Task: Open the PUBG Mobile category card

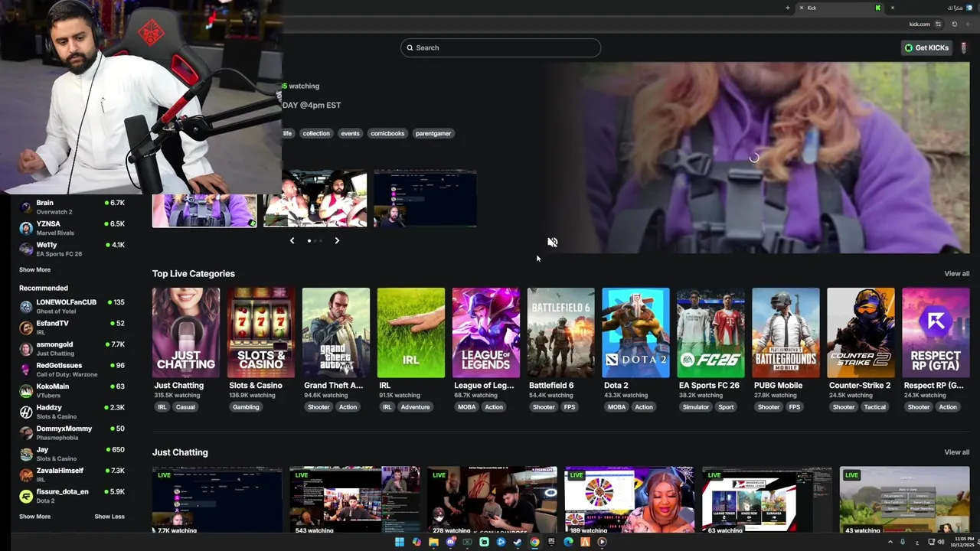Action: click(x=786, y=333)
